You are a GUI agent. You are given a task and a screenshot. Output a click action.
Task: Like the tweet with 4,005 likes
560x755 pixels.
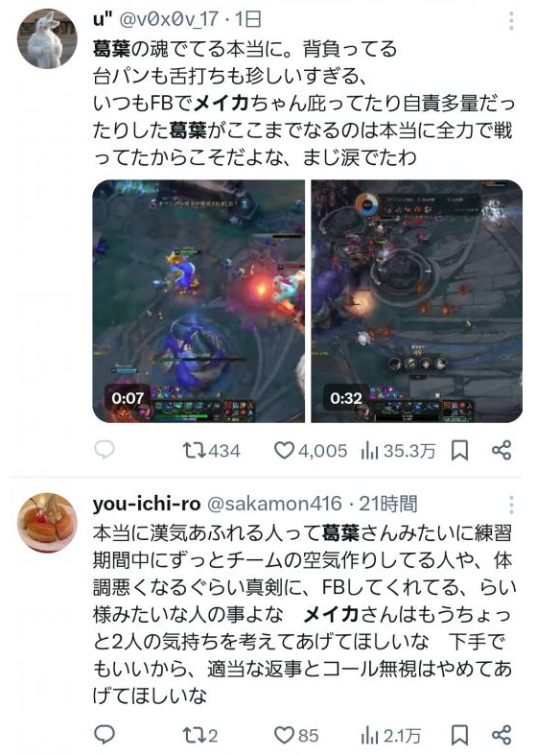[x=311, y=451]
